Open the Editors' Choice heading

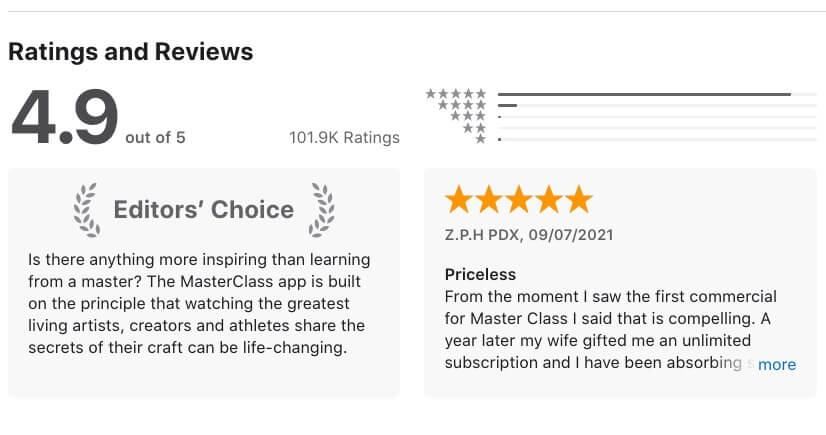pyautogui.click(x=204, y=210)
